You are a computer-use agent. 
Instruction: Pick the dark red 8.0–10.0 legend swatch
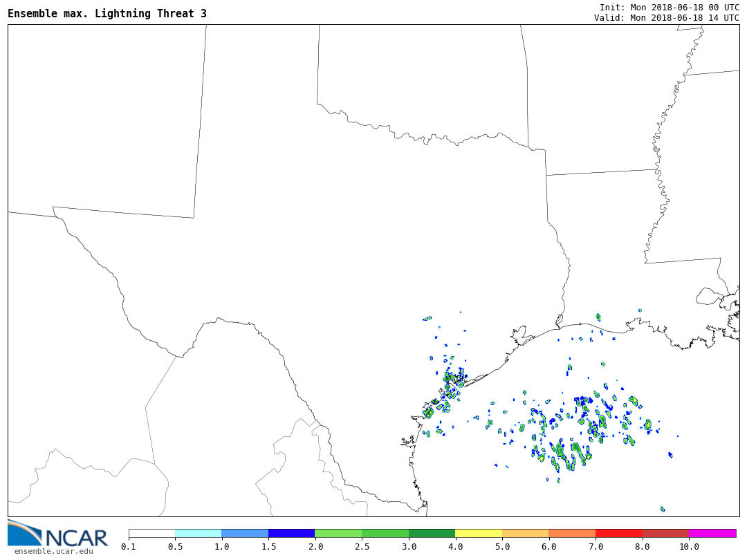click(x=665, y=534)
